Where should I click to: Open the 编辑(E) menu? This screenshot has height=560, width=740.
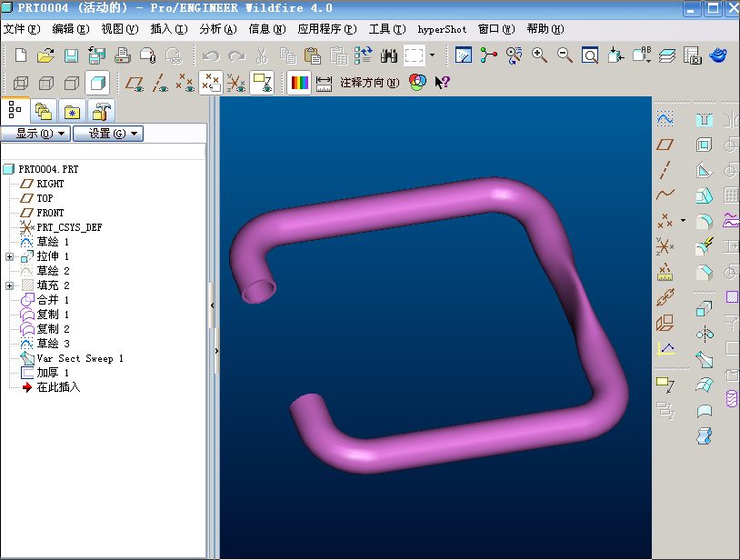tap(71, 29)
